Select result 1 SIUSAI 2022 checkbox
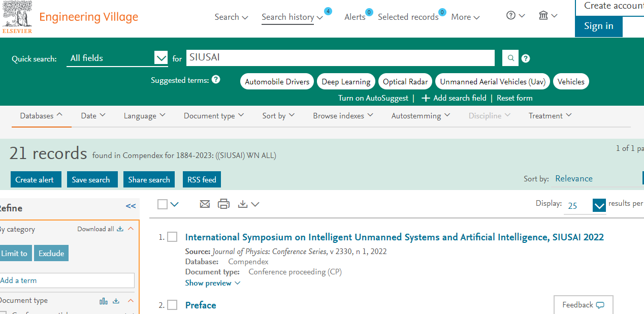644x314 pixels. point(173,237)
